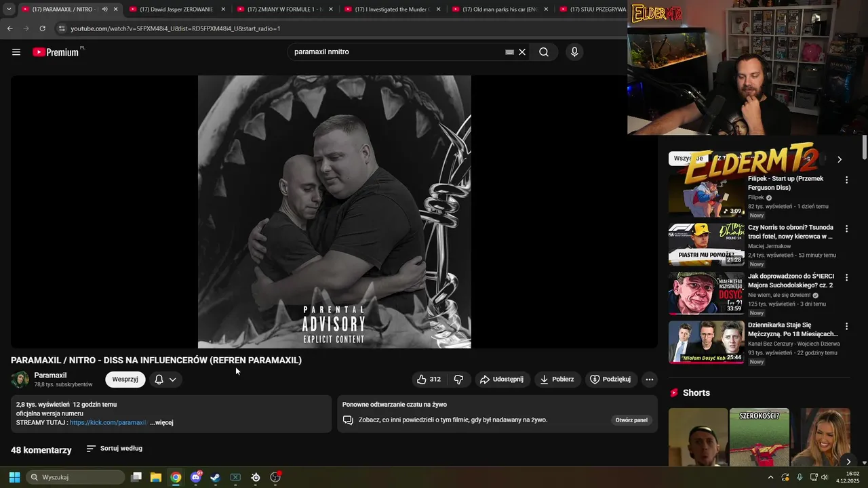Image resolution: width=868 pixels, height=488 pixels.
Task: Open Task View from the taskbar
Action: 136,477
